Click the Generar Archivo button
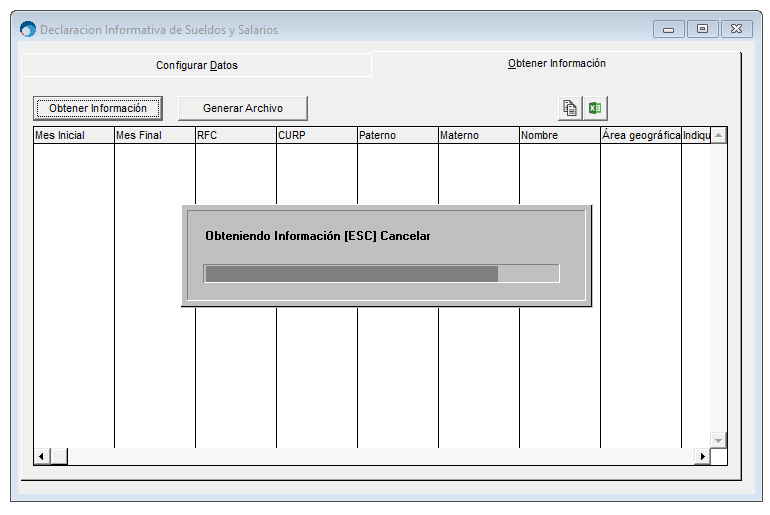 tap(242, 108)
